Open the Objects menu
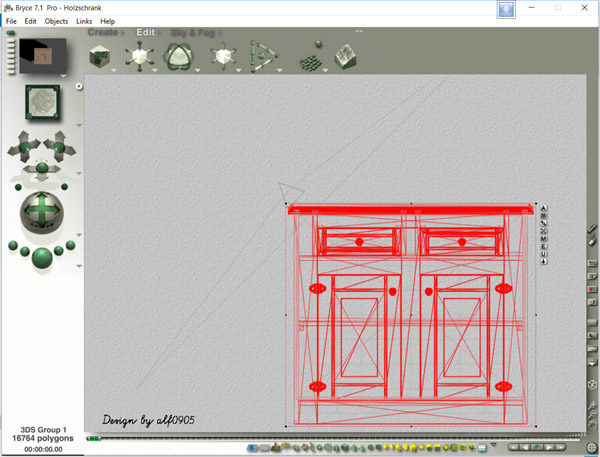600x457 pixels. click(x=56, y=21)
